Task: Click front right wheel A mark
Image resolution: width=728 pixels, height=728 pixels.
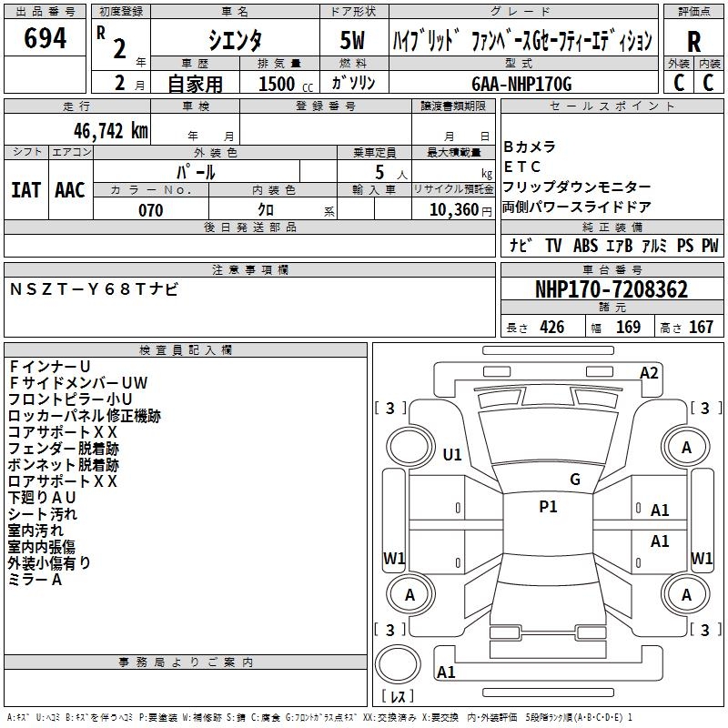Action: (x=686, y=448)
